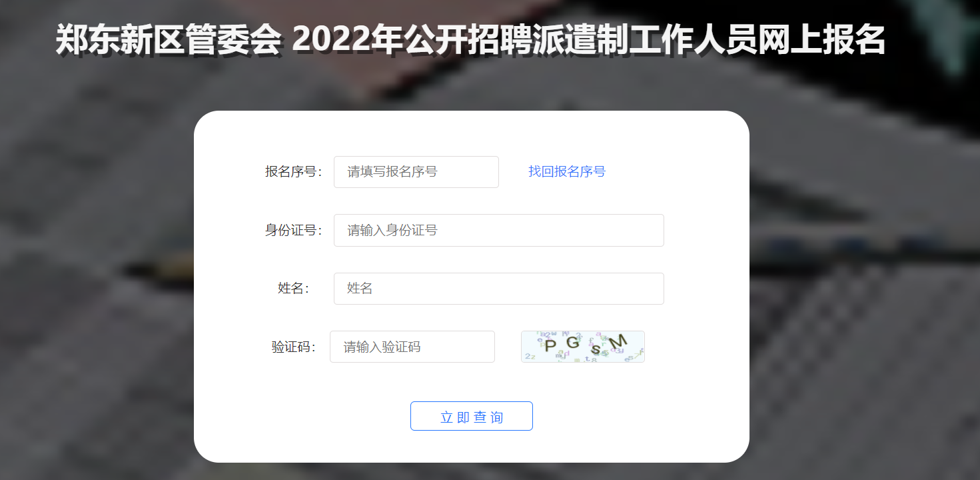
Task: Submit with the 立即查询 button
Action: (x=471, y=416)
